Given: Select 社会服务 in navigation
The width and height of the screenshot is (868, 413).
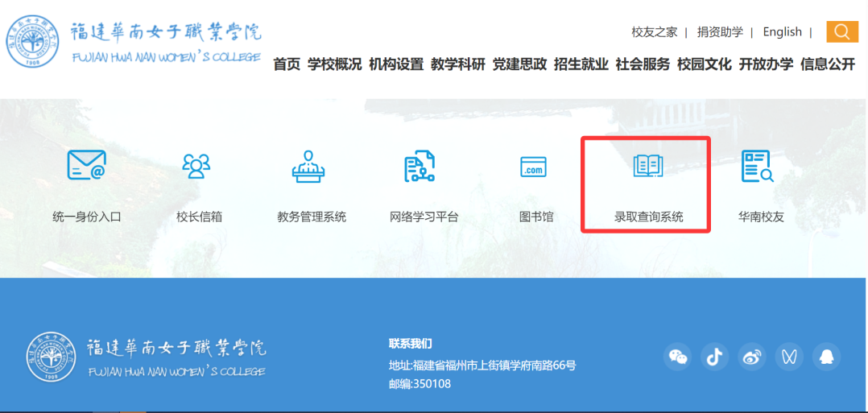Looking at the screenshot, I should (643, 64).
